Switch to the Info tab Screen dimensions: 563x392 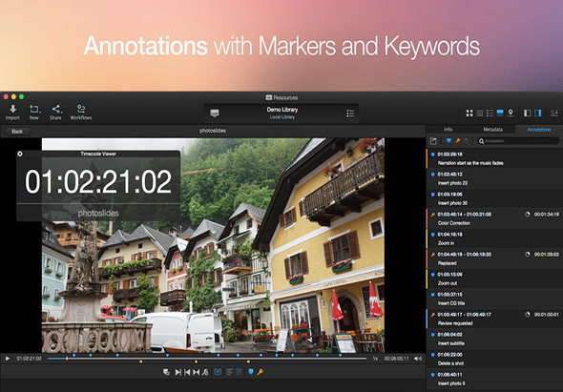click(x=448, y=129)
